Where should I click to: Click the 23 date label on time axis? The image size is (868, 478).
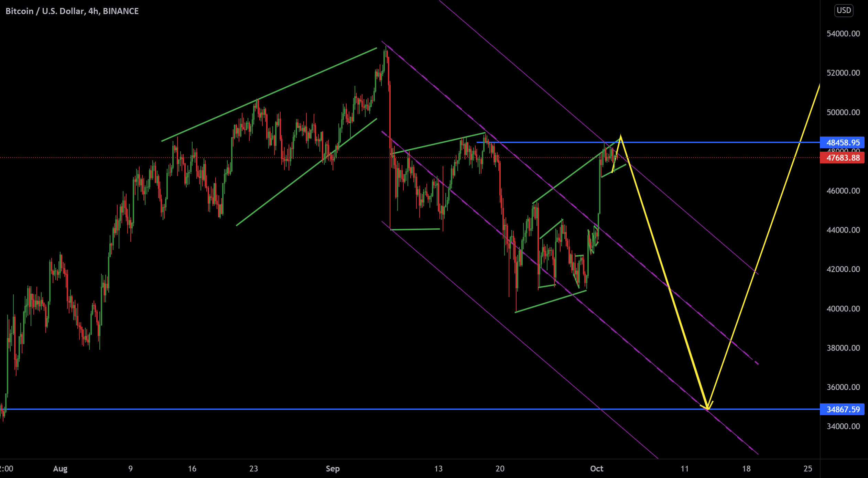click(x=253, y=469)
